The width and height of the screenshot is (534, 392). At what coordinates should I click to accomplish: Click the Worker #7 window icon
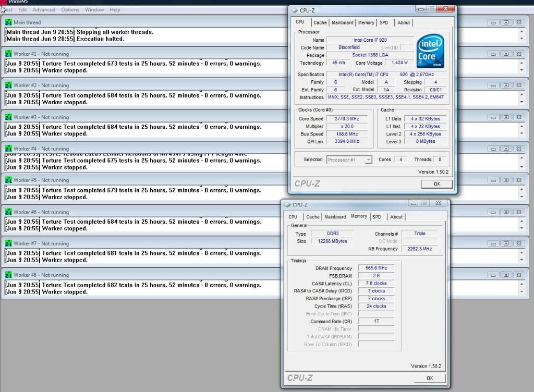[8, 243]
